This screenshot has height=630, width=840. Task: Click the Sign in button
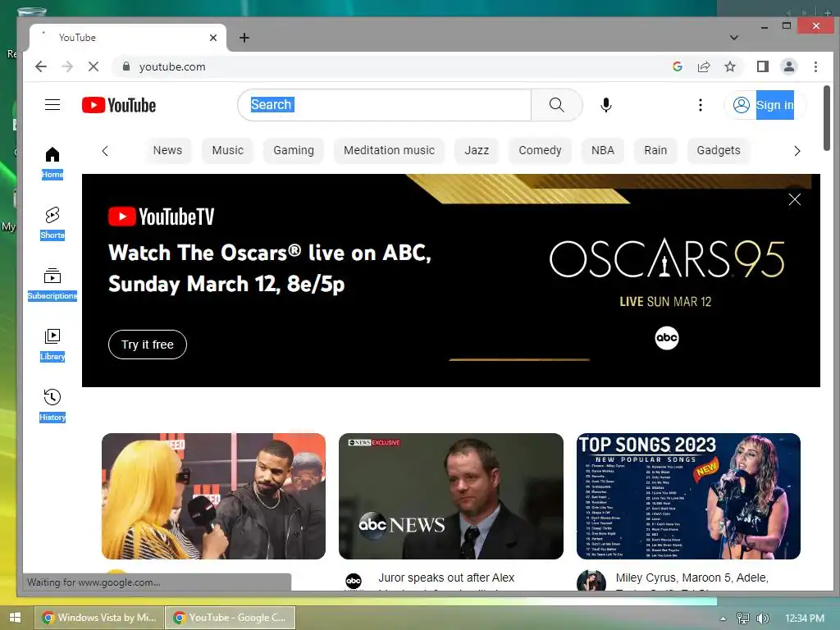[765, 105]
